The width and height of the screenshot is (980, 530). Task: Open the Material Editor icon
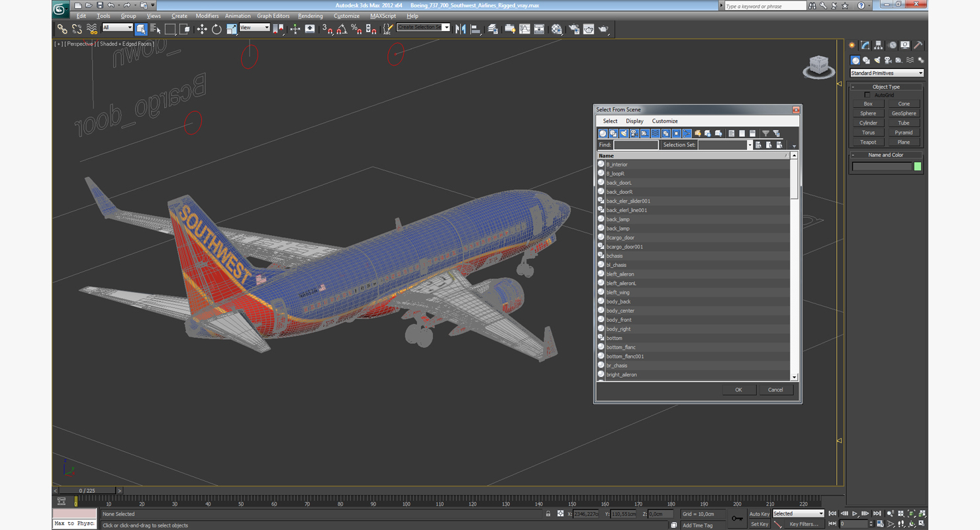(557, 29)
